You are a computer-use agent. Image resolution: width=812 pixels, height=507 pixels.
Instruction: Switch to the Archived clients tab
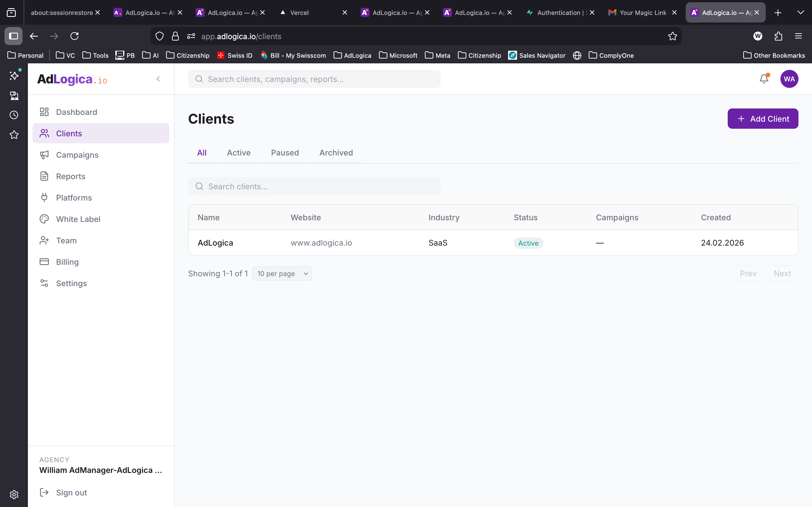click(336, 153)
